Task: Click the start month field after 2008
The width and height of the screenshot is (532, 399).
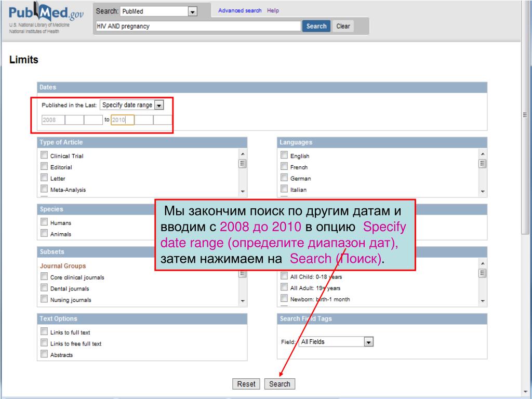Action: (74, 120)
